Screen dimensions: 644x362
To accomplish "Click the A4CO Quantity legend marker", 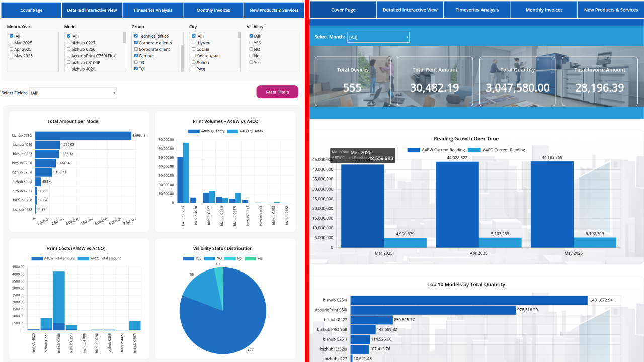I will tap(233, 131).
